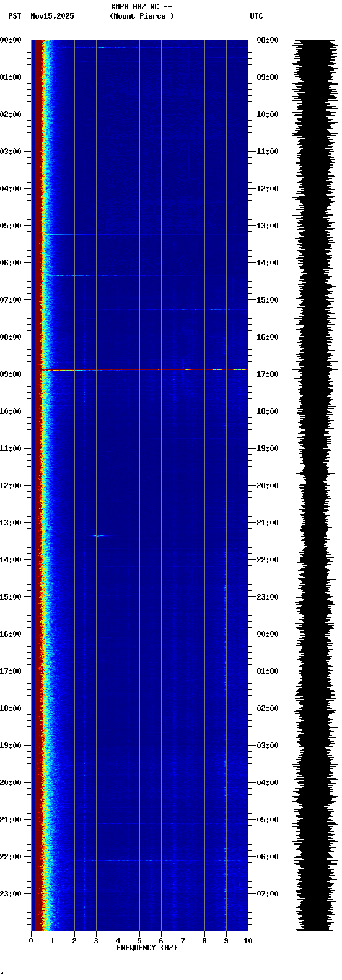Click the (Mount Pierce) subtitle

click(x=142, y=16)
